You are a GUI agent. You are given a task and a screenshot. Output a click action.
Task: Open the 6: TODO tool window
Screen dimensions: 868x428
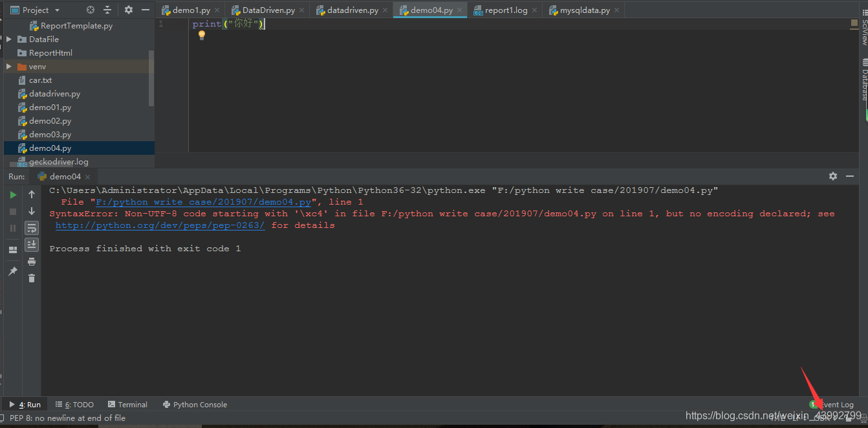74,404
